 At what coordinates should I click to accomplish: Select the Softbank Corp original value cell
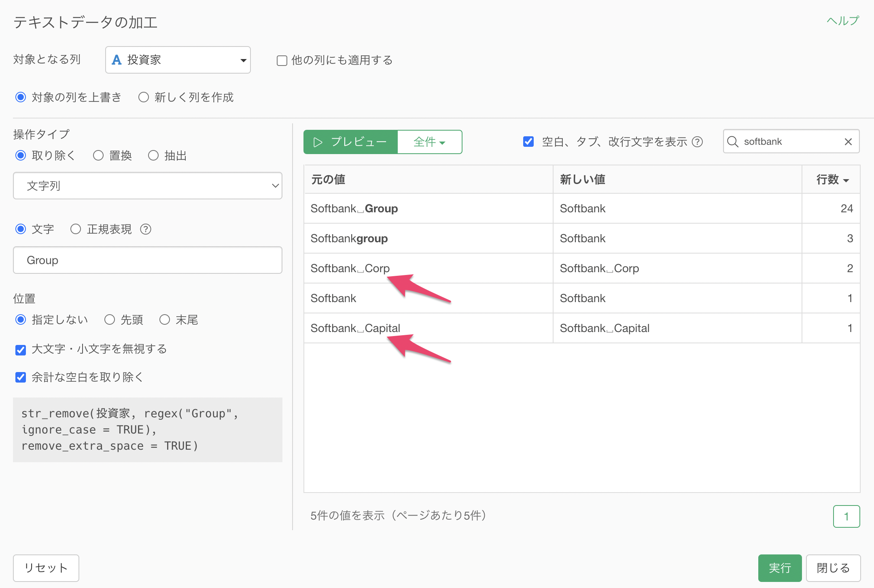429,269
